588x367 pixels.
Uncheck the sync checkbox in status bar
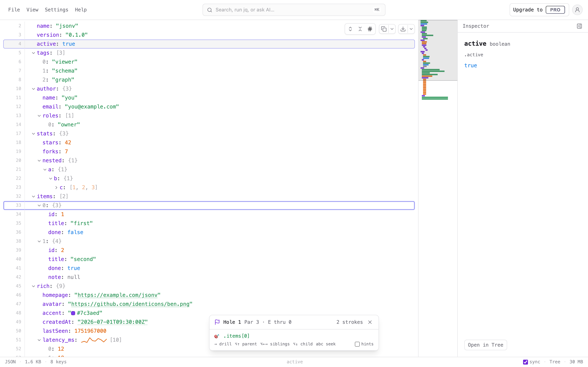pos(525,362)
